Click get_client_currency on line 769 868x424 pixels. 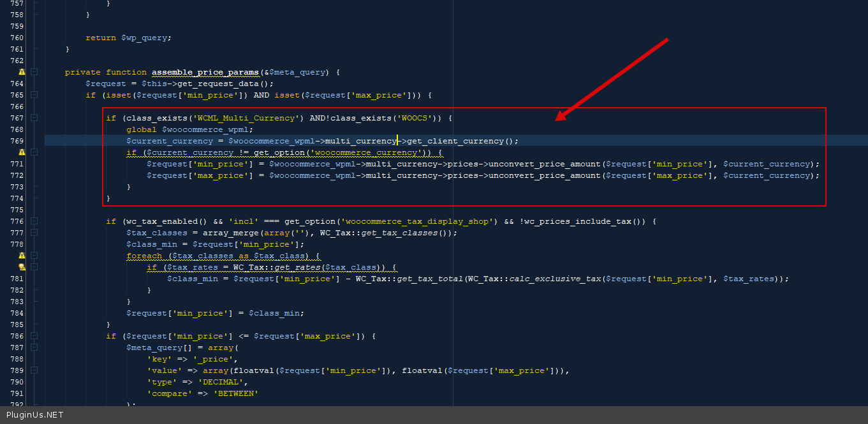coord(455,141)
